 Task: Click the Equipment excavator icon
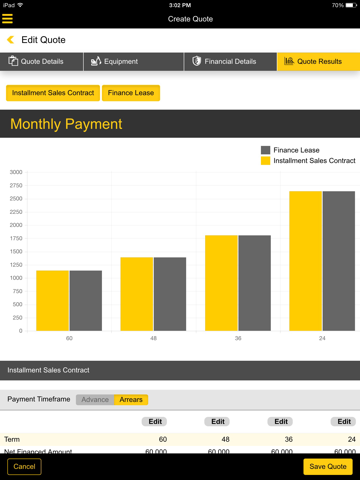(96, 61)
